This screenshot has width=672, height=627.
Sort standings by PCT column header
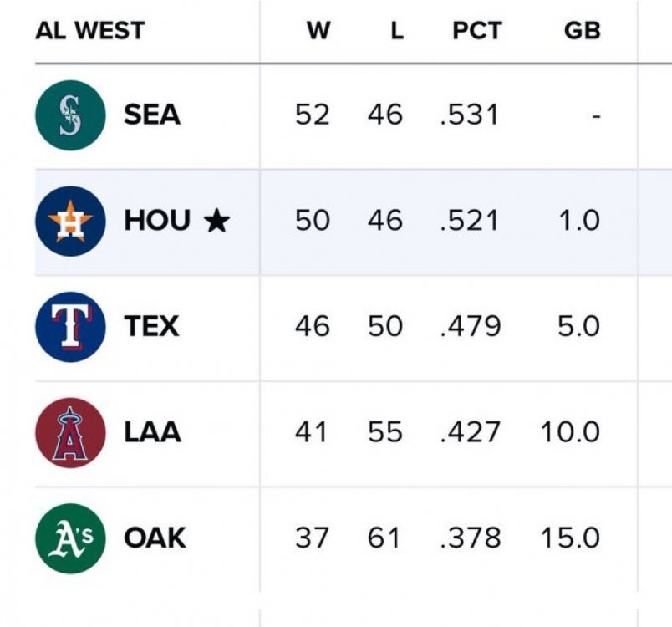476,31
